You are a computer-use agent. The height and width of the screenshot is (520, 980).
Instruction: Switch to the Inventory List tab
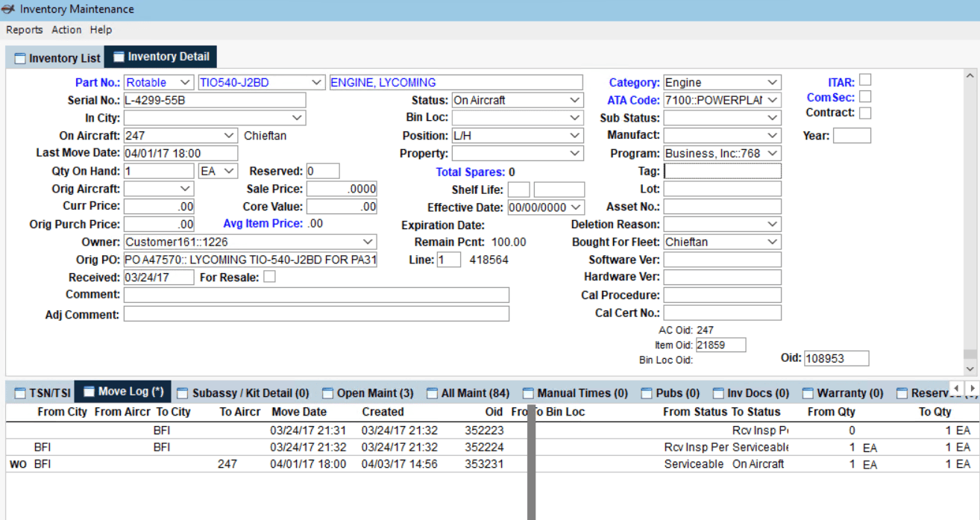(57, 57)
